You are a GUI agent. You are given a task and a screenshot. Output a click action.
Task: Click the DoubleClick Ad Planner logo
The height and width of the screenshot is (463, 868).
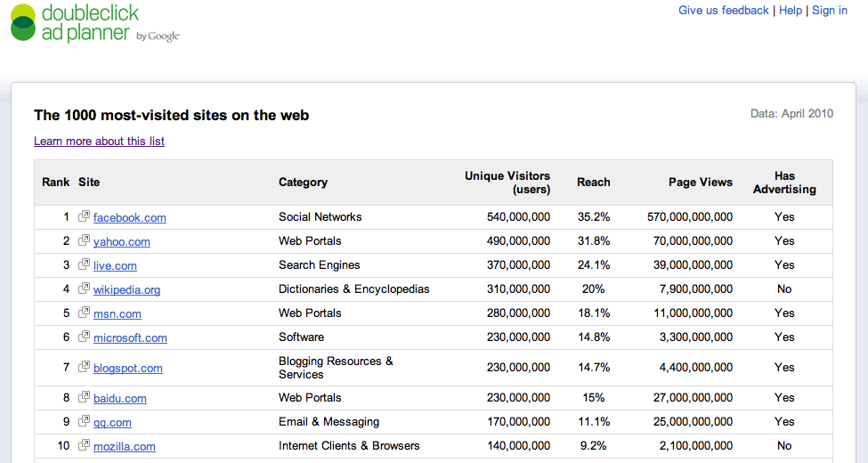[x=95, y=23]
